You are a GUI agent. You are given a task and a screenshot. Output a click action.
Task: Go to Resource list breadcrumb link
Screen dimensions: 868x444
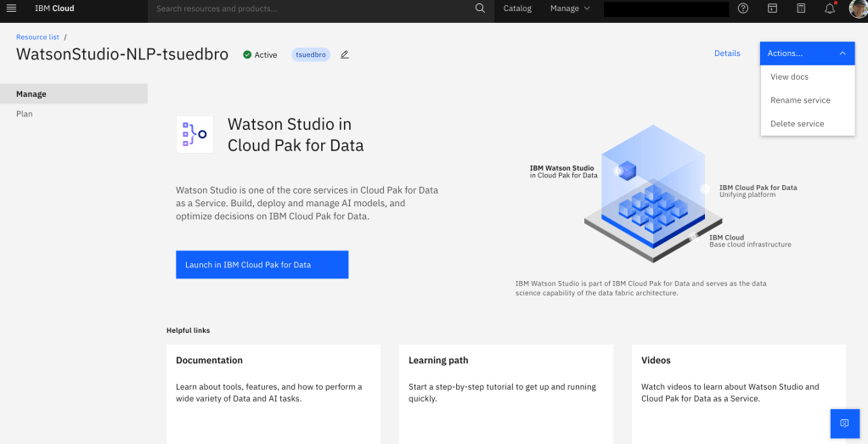[37, 37]
